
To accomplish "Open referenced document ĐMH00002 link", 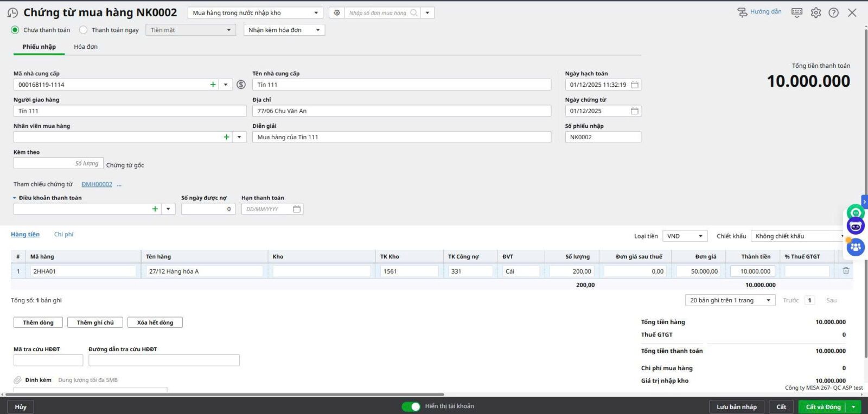I will point(97,184).
